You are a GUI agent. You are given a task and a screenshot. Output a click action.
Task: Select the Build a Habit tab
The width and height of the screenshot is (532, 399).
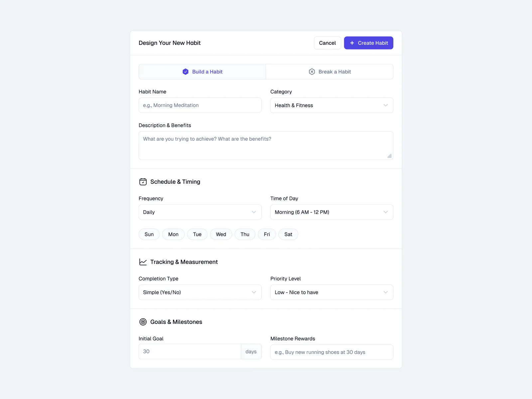202,72
